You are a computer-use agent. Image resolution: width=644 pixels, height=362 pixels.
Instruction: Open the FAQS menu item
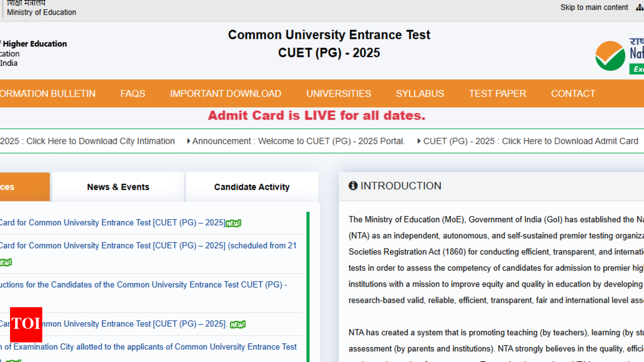point(132,94)
